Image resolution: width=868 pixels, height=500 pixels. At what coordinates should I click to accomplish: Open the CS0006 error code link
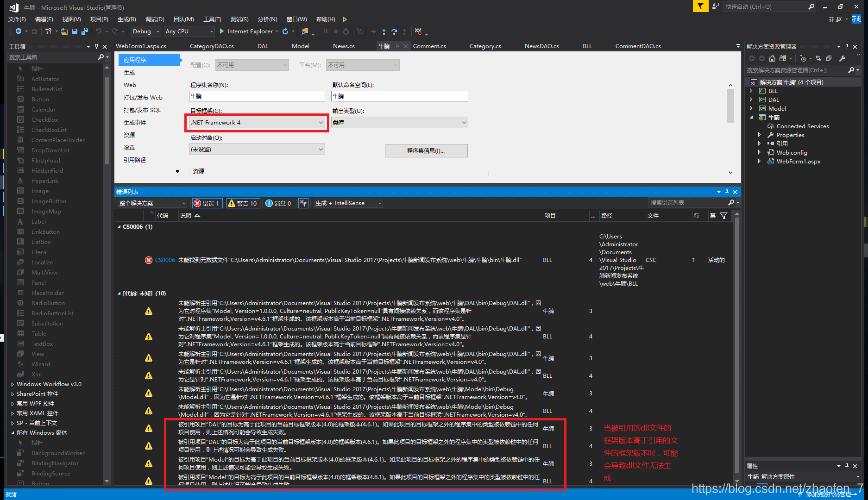coord(165,260)
